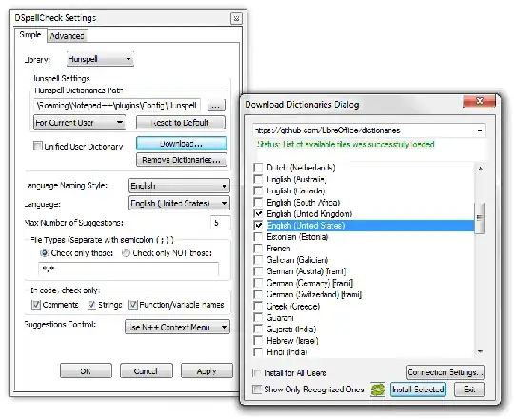Check German (Austria) [frami] dictionary
514x420 pixels.
pyautogui.click(x=258, y=271)
